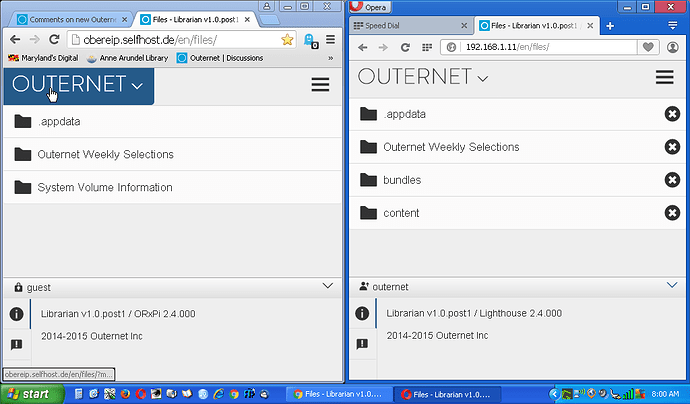Click the exclamation icon in the right status panel
The width and height of the screenshot is (690, 404).
pyautogui.click(x=362, y=343)
